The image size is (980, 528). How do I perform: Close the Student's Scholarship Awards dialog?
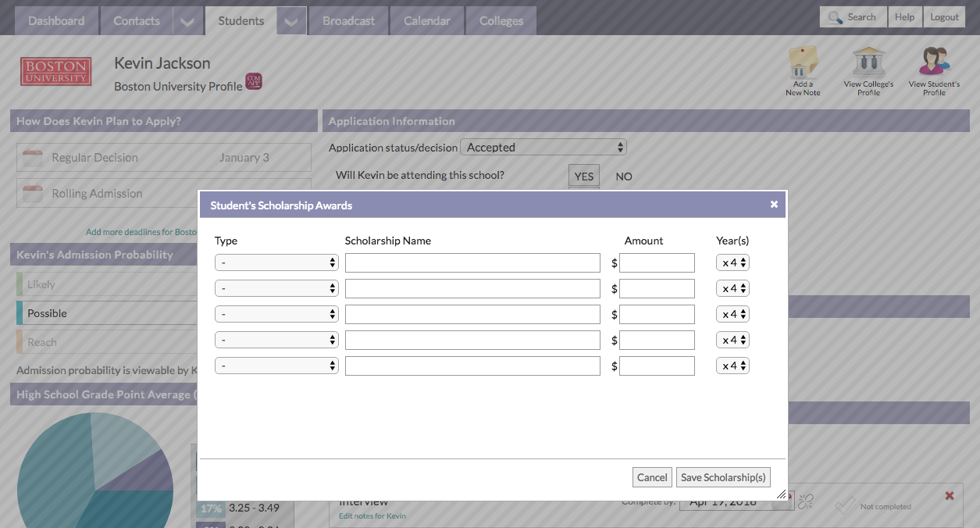(x=774, y=205)
